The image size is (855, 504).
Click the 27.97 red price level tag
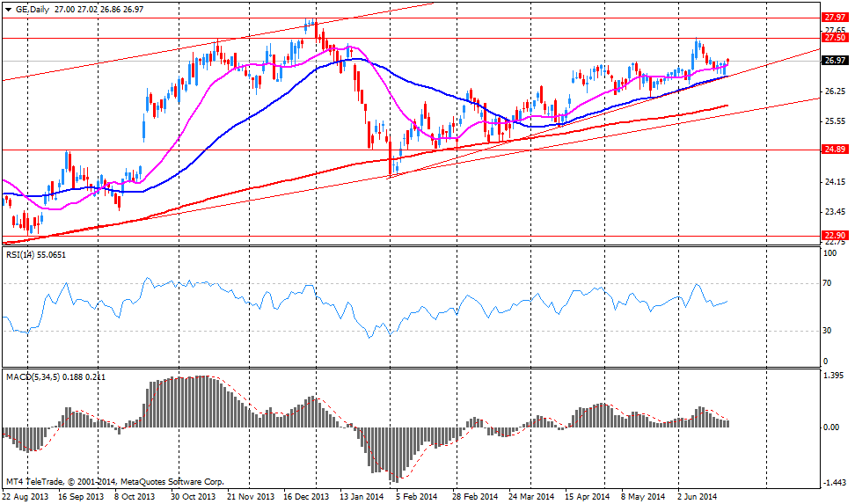pos(834,17)
